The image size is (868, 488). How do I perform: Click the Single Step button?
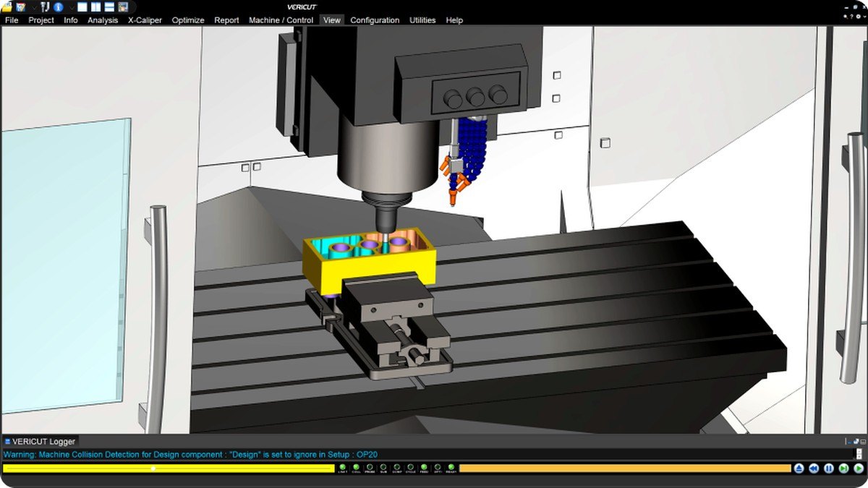843,468
